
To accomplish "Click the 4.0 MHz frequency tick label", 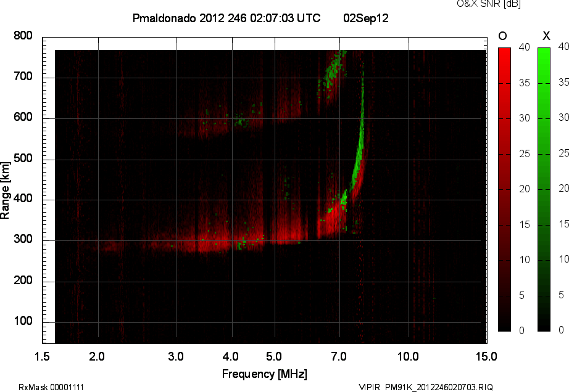I will (x=231, y=357).
